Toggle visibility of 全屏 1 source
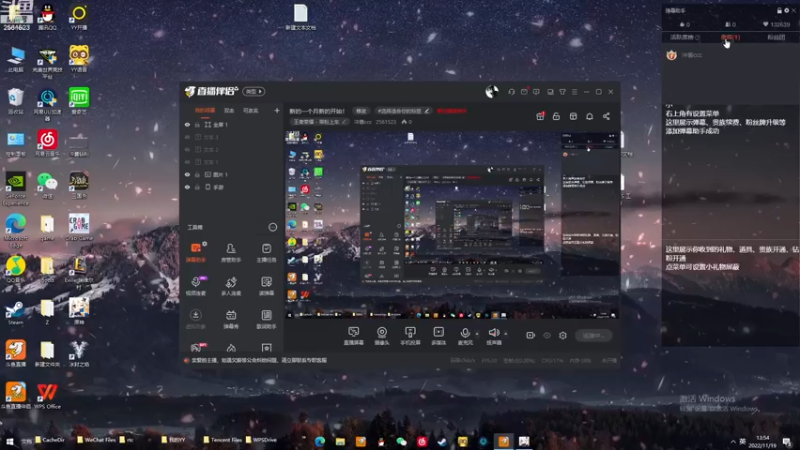This screenshot has height=450, width=800. pyautogui.click(x=187, y=124)
